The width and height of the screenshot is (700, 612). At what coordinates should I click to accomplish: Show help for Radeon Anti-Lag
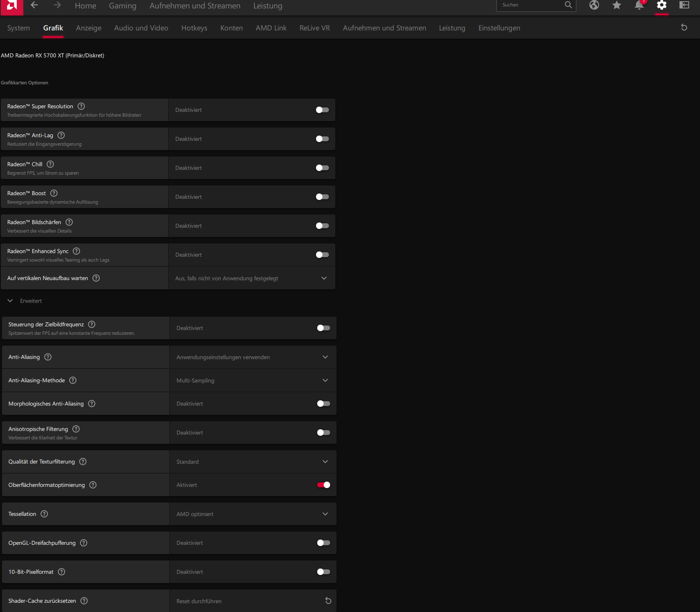click(61, 135)
